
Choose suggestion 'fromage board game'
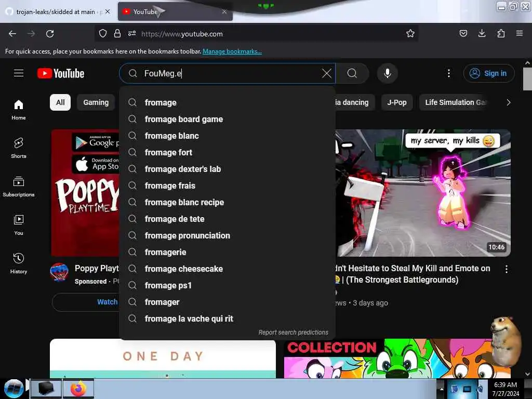click(x=228, y=119)
